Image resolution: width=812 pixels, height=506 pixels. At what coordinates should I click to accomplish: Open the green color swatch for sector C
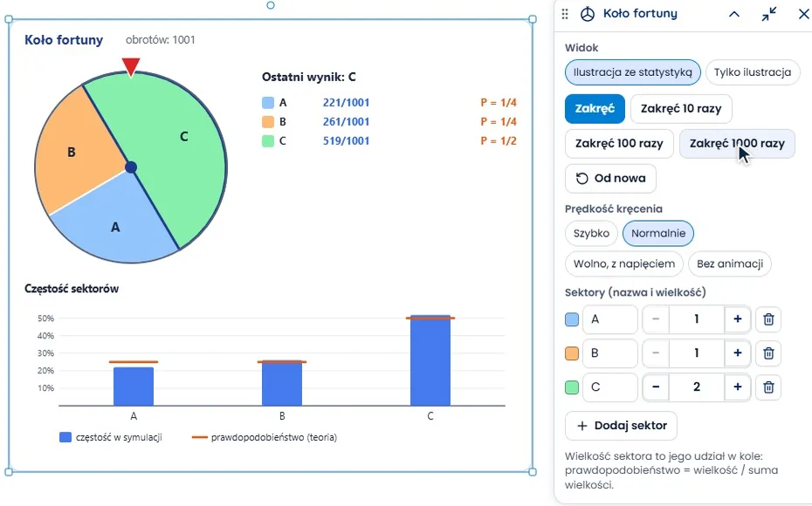click(572, 387)
